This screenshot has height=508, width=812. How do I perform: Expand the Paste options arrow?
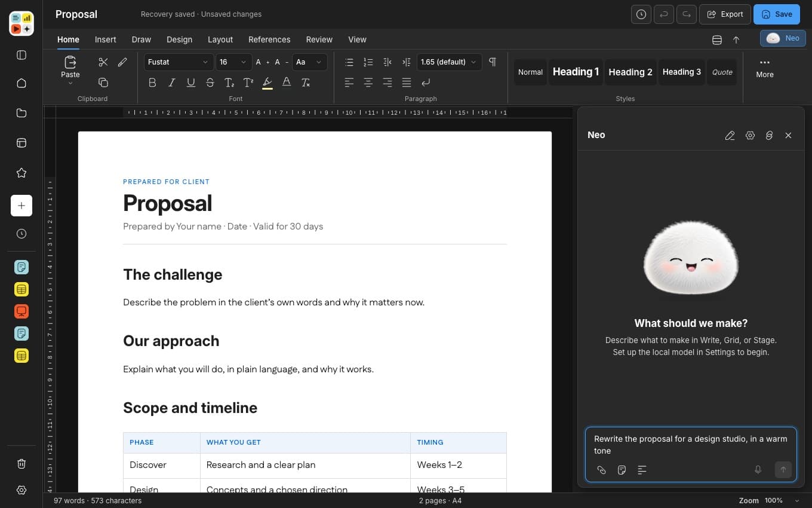(70, 84)
